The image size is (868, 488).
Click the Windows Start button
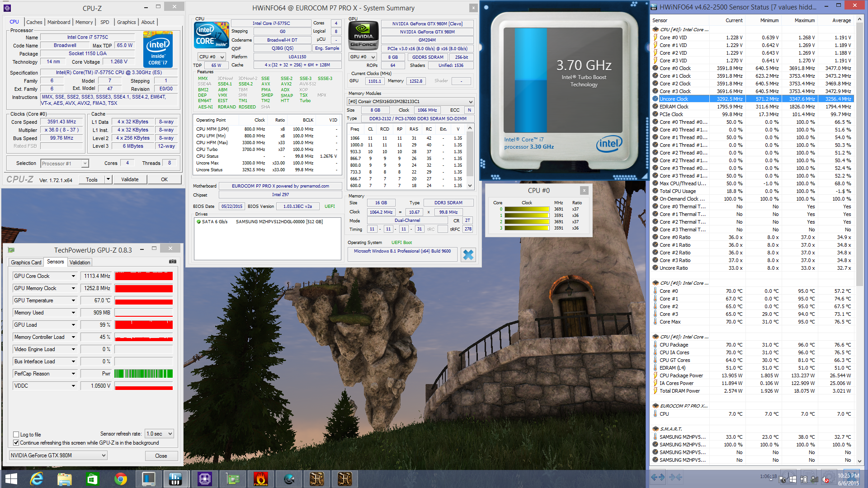tap(11, 479)
